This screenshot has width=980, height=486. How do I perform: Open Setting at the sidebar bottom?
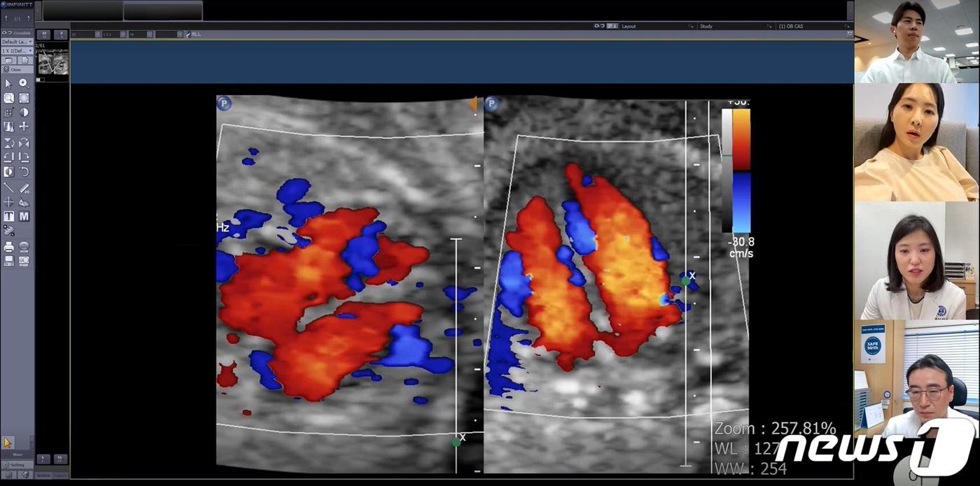17,464
